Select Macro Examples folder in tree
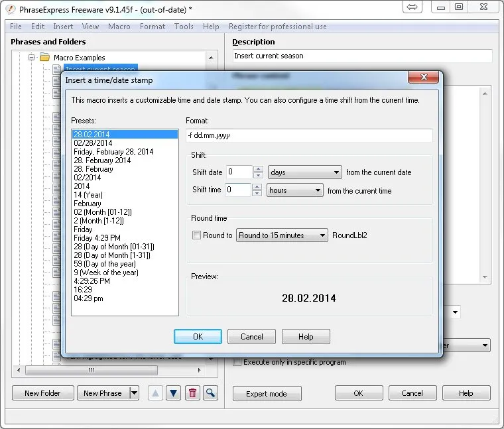Image resolution: width=504 pixels, height=429 pixels. point(80,58)
